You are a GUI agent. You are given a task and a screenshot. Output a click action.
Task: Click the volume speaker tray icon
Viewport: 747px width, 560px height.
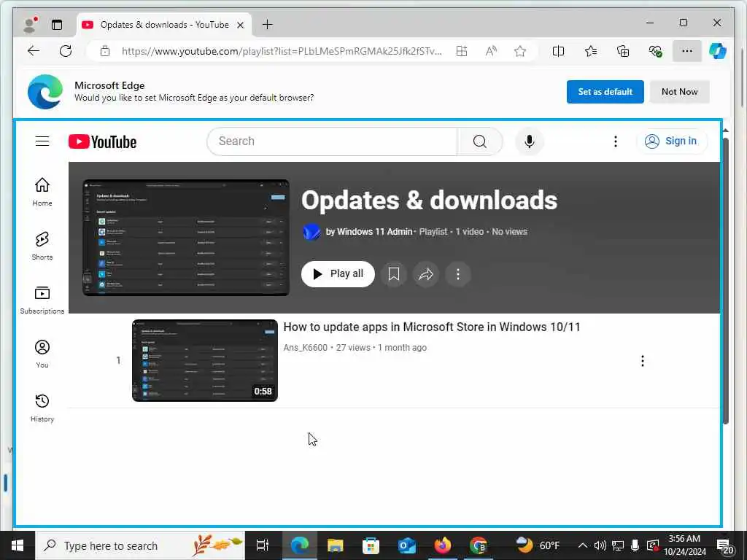[600, 545]
